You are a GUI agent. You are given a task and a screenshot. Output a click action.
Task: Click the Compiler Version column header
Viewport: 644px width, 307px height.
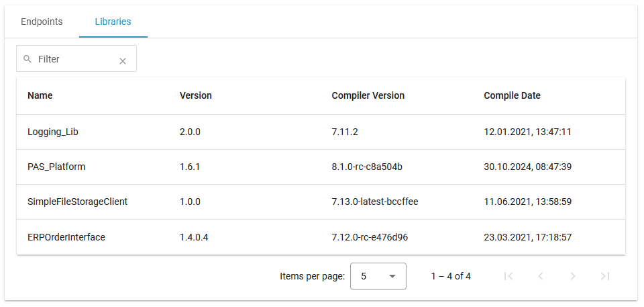[368, 95]
